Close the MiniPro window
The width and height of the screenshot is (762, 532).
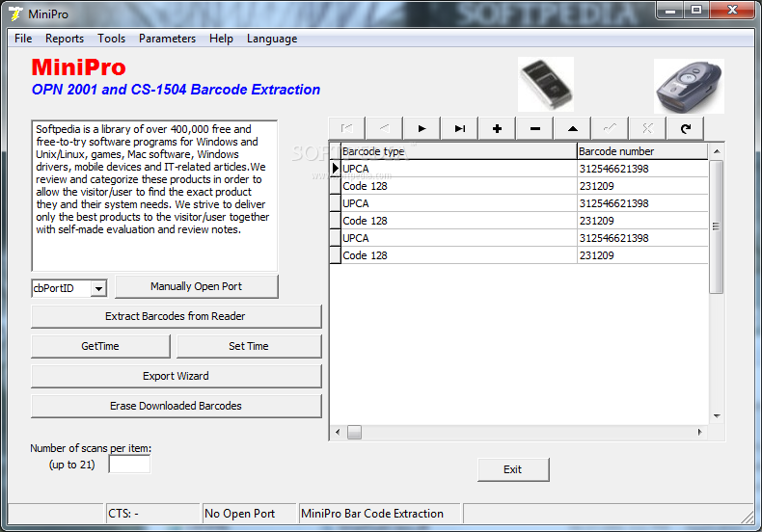[732, 11]
